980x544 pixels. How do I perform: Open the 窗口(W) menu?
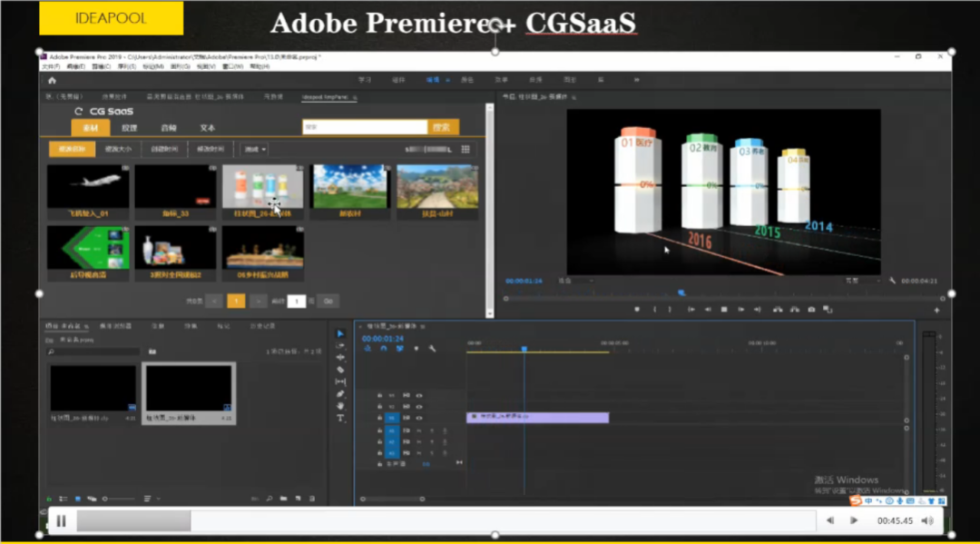tap(233, 66)
